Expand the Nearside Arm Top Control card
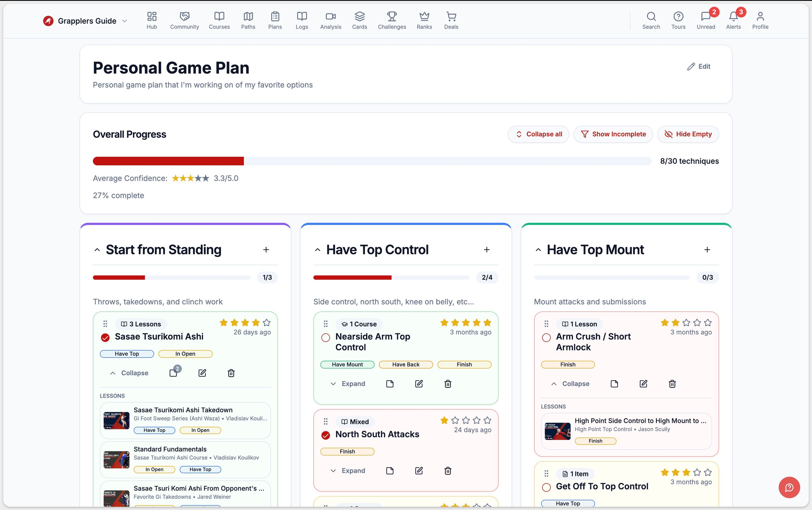812x510 pixels. coord(348,384)
